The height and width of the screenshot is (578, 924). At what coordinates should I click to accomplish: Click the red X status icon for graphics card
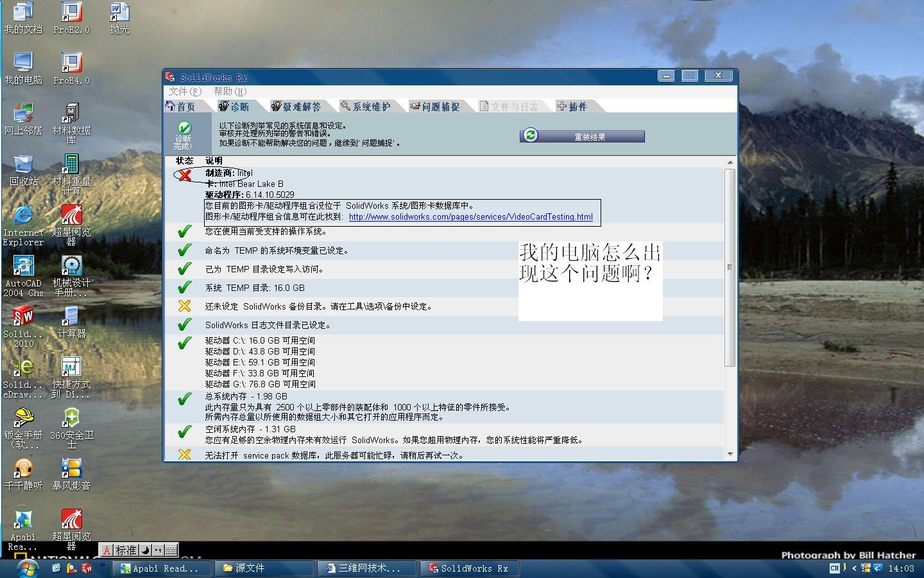[185, 175]
